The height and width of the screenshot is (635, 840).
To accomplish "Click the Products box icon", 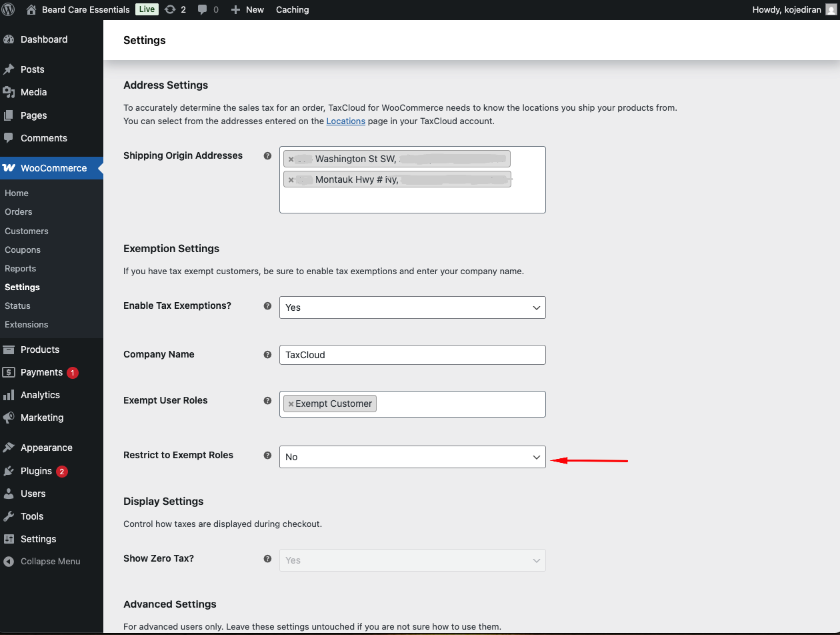I will pyautogui.click(x=9, y=350).
